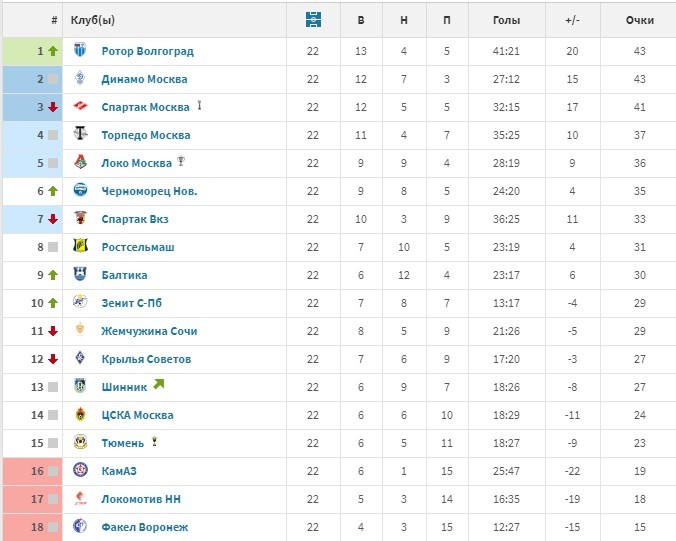This screenshot has height=541, width=676.
Task: Open the Жемчужина Сочи team link
Action: [149, 331]
